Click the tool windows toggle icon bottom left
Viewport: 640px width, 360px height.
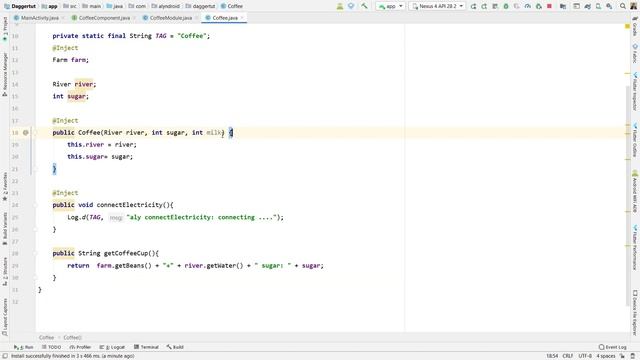pyautogui.click(x=5, y=356)
